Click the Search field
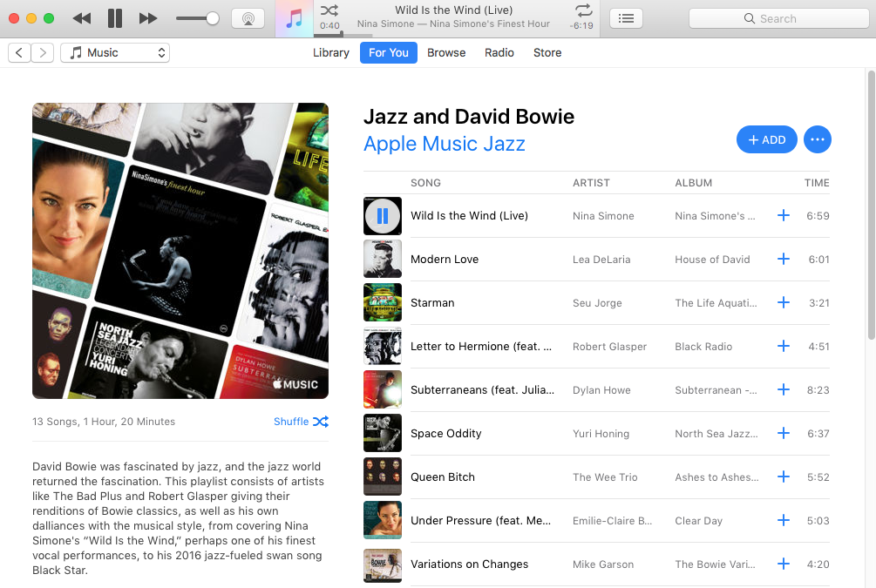 click(x=778, y=18)
